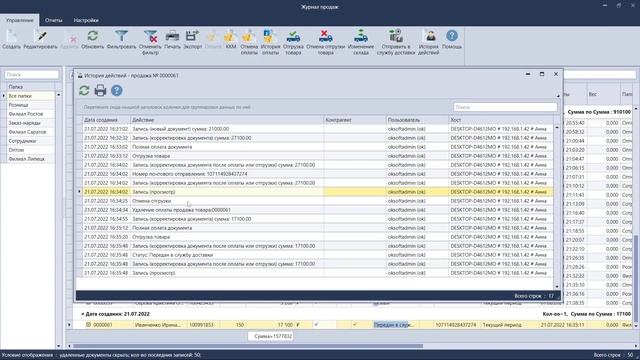Click the main window horizontal scrollbar thumb
This screenshot has height=360, width=640.
point(248,346)
